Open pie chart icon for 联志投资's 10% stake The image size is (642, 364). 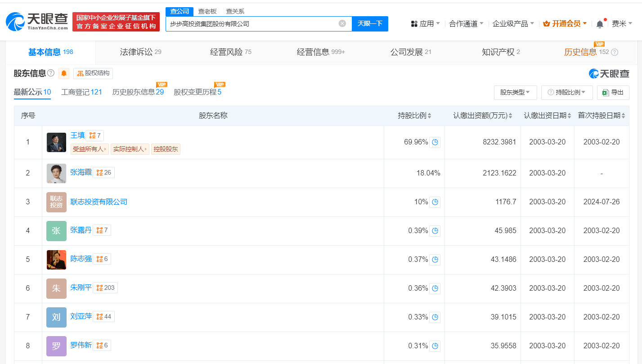tap(435, 202)
